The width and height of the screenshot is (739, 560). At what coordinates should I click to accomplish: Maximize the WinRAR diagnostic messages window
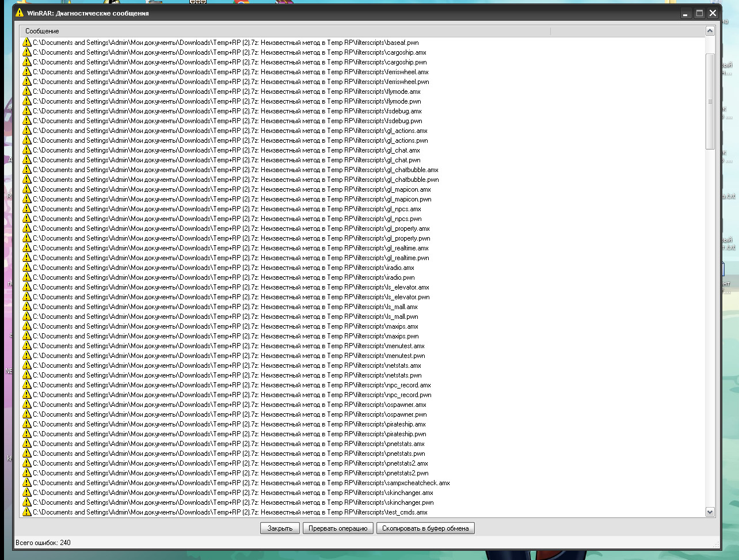tap(699, 13)
